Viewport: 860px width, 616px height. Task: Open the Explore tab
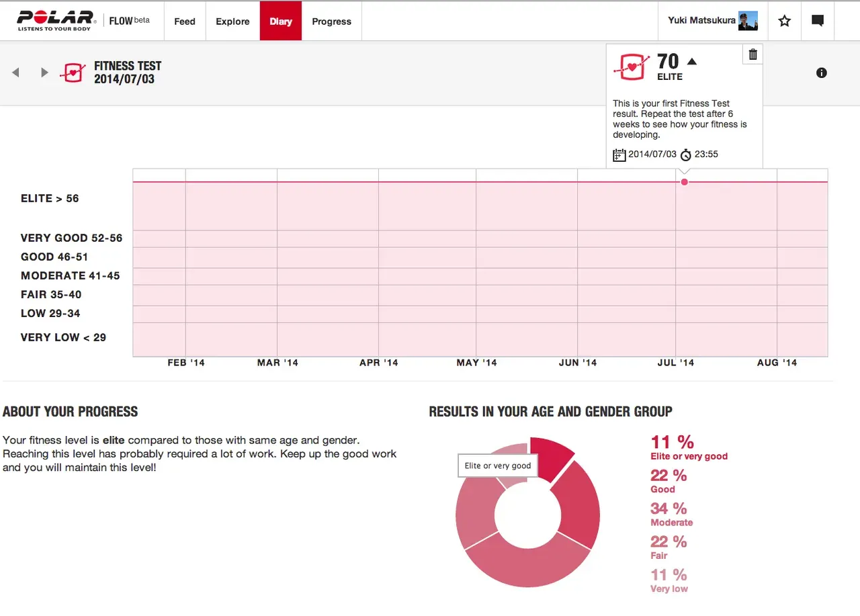(232, 21)
